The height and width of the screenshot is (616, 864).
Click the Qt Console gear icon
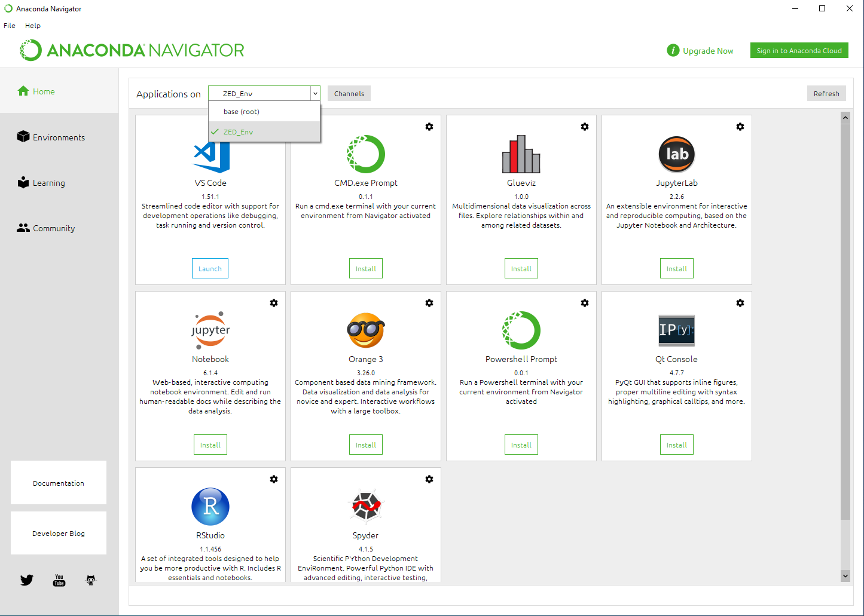[x=740, y=303]
